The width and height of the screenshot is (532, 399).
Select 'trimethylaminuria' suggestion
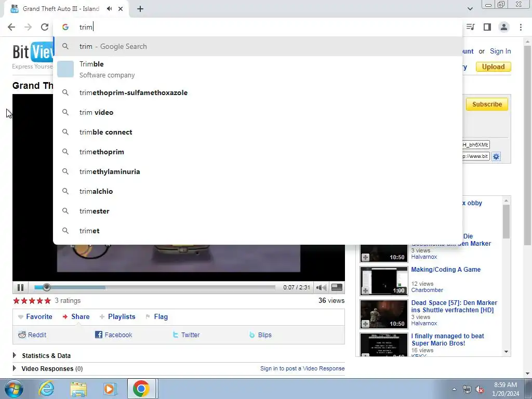(258, 171)
